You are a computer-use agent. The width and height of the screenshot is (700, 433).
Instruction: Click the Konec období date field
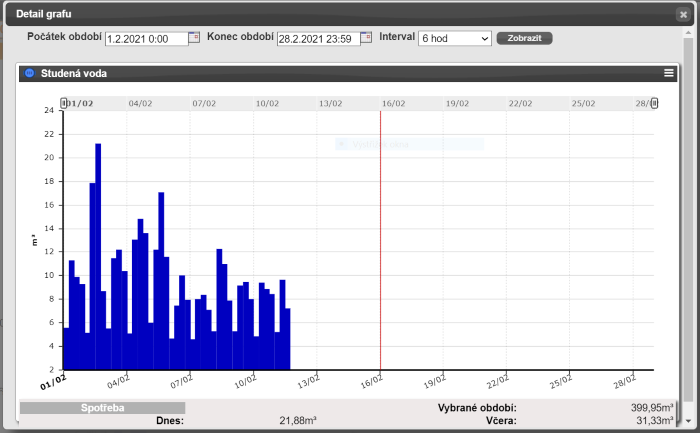(318, 38)
